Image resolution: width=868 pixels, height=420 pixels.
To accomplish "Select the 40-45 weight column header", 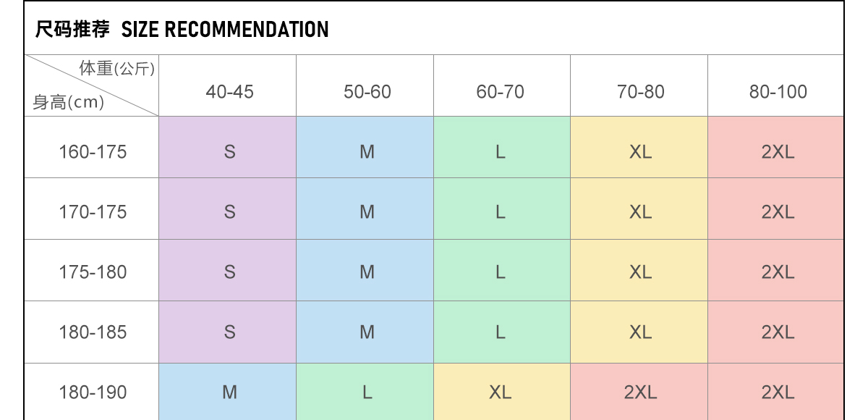I will [x=229, y=92].
